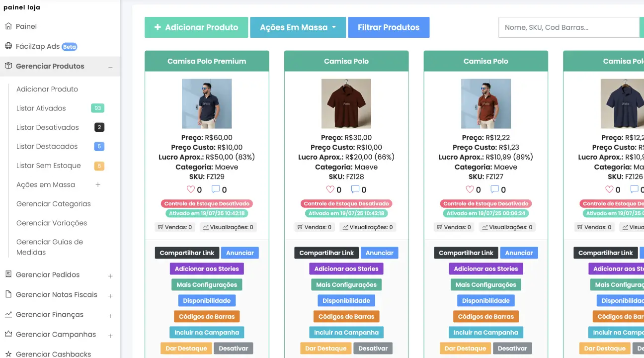Click the Gerenciar Finanças chart icon
644x358 pixels.
click(x=8, y=314)
